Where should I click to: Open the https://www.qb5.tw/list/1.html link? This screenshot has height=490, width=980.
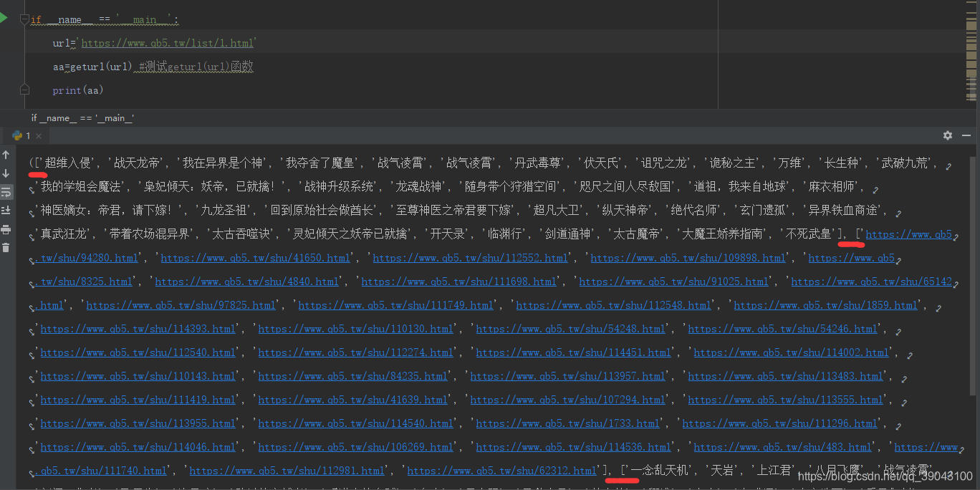coord(168,43)
